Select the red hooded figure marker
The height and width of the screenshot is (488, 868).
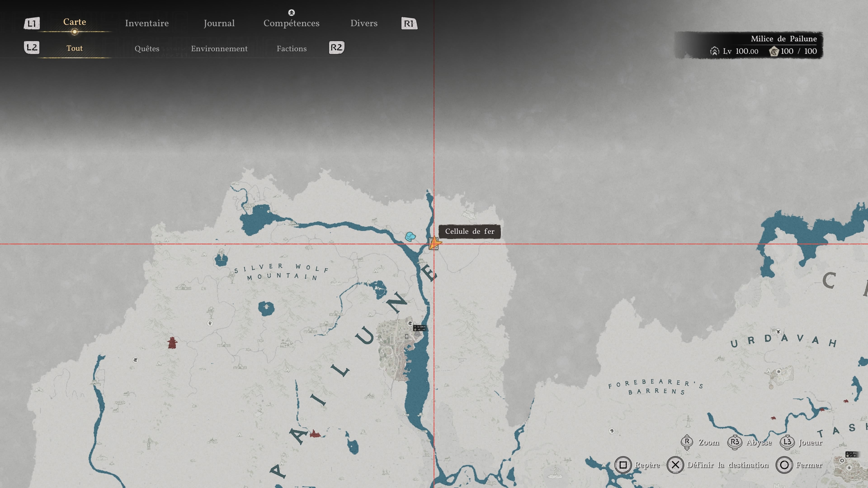tap(172, 343)
